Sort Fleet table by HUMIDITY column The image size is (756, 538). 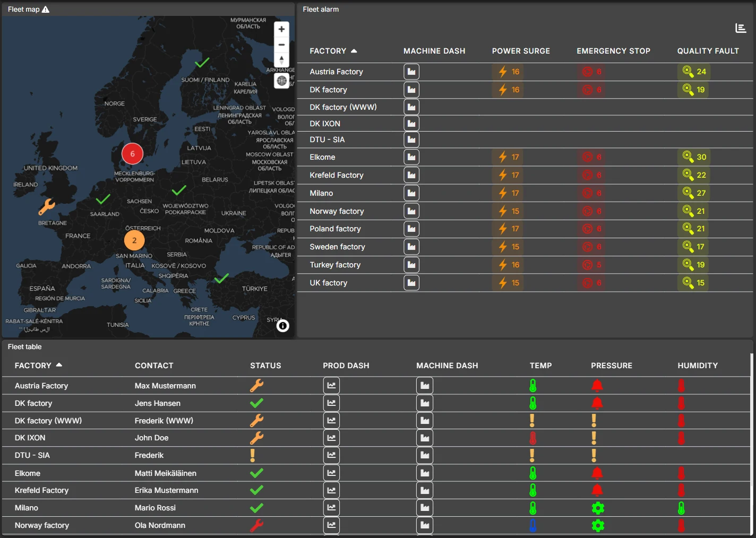[698, 366]
